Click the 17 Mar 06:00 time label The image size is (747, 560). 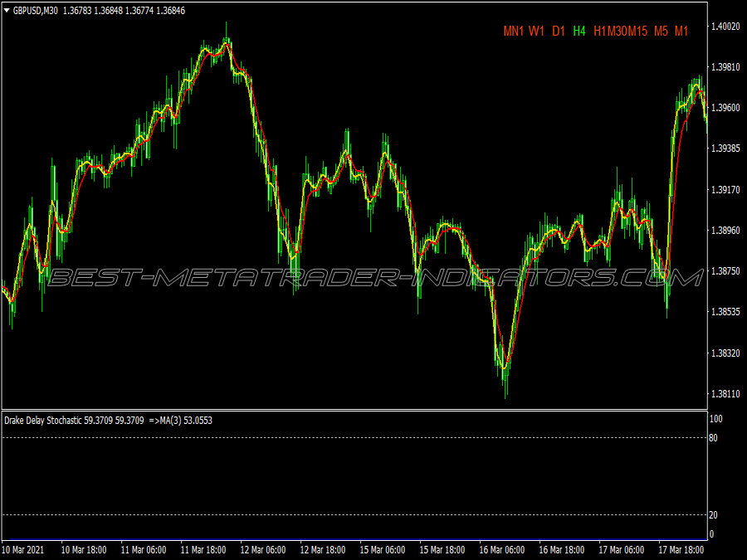coord(621,550)
